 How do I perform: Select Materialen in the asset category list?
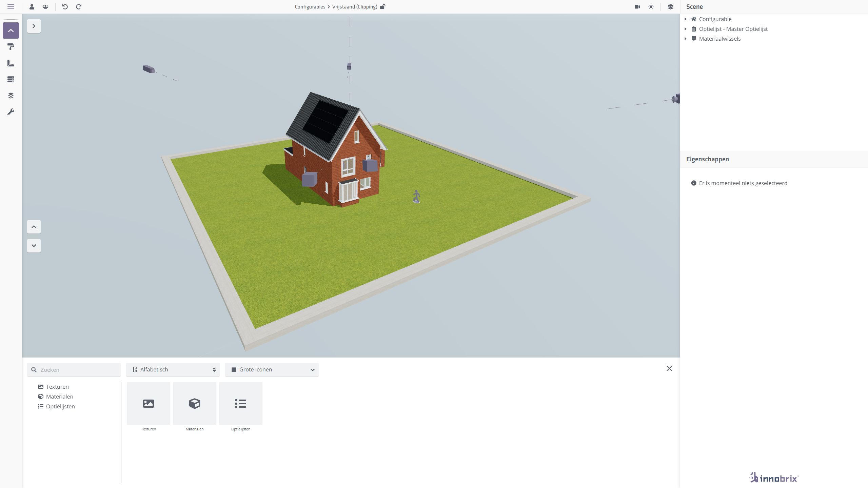60,396
